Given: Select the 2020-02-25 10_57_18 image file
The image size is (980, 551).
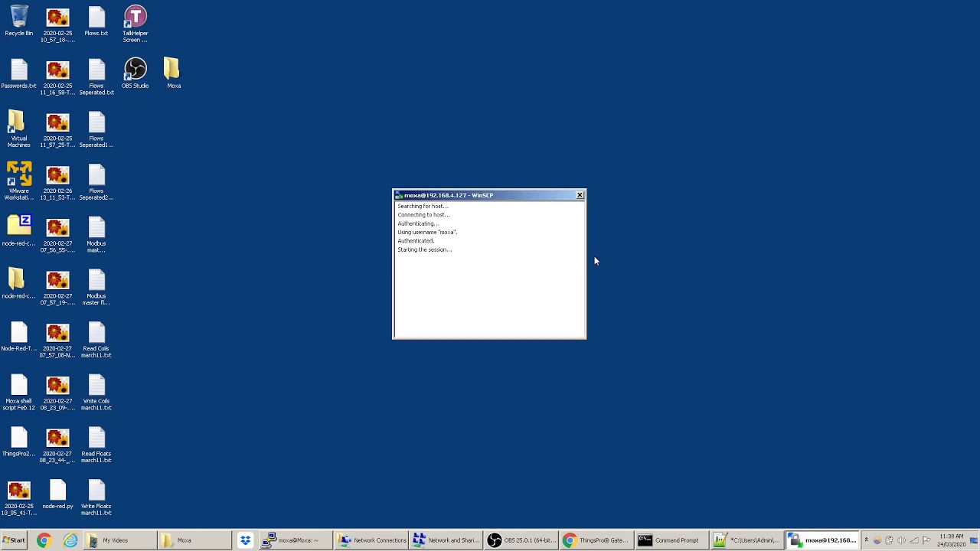Looking at the screenshot, I should pos(57,24).
